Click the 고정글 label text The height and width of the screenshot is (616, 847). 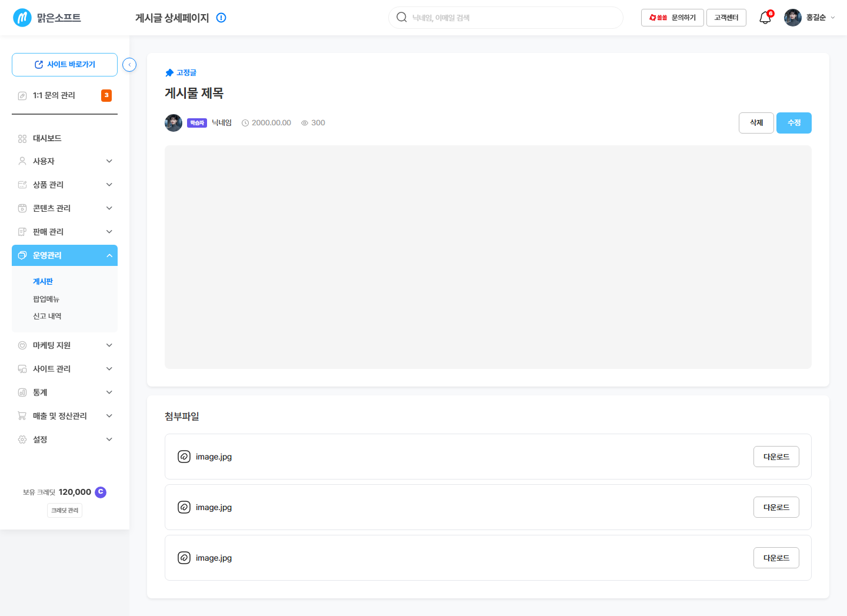tap(186, 73)
